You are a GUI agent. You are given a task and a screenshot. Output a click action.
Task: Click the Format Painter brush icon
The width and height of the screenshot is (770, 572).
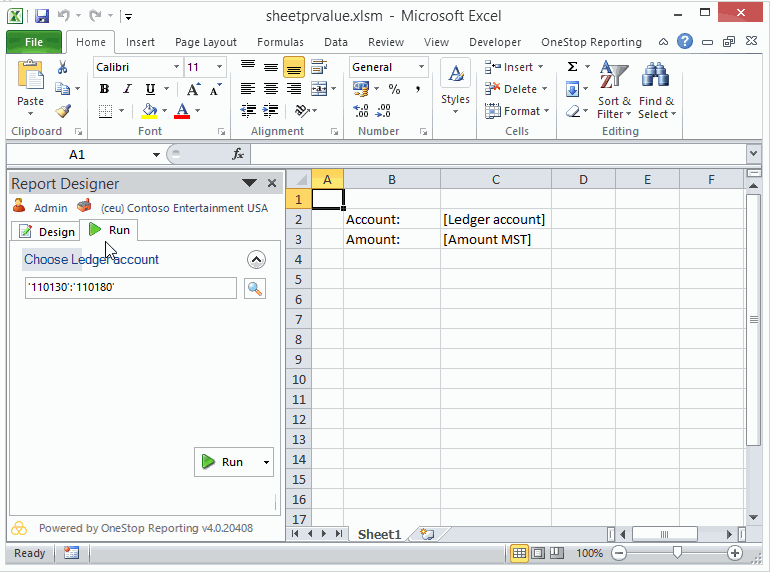(x=63, y=111)
